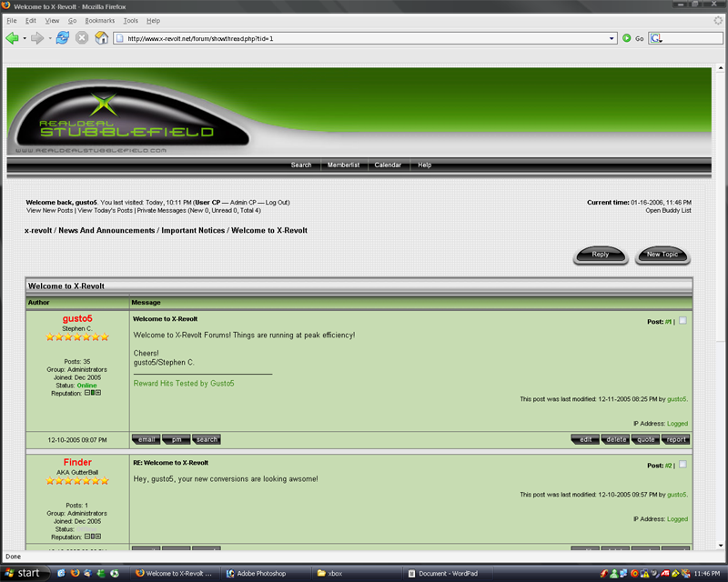The width and height of the screenshot is (728, 582).
Task: Expand the address bar URL dropdown
Action: point(612,38)
